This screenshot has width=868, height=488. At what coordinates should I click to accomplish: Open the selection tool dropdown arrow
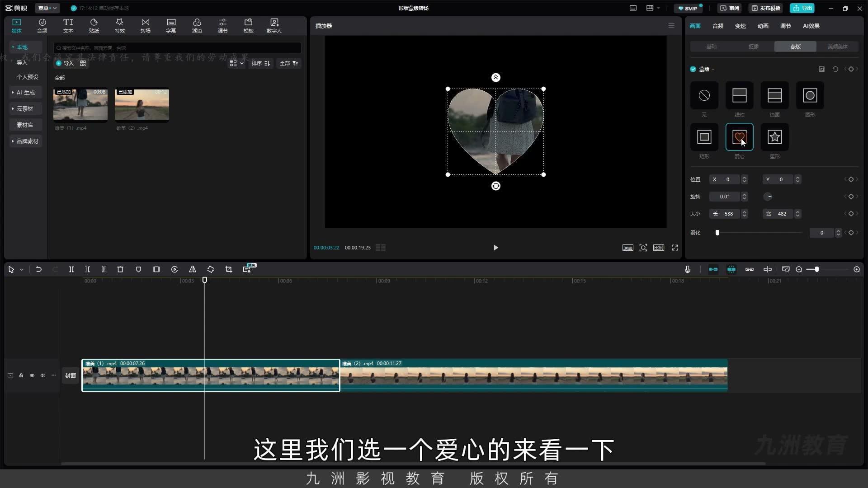click(21, 270)
